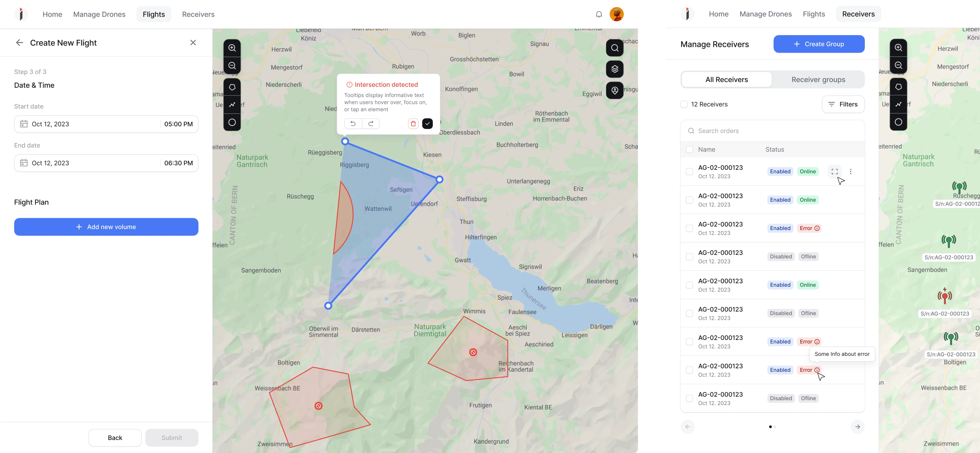Viewport: 980px width, 453px height.
Task: Check the Name column header checkbox
Action: click(x=689, y=150)
